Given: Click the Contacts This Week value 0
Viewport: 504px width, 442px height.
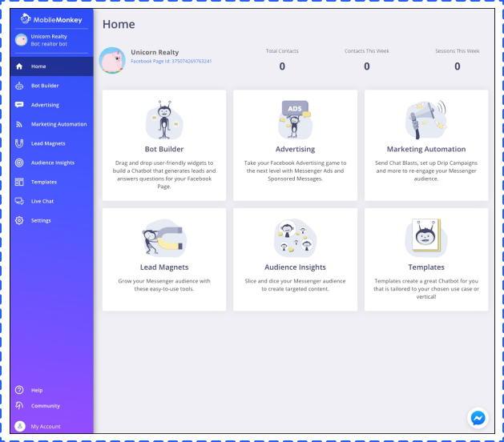Looking at the screenshot, I should tap(367, 66).
